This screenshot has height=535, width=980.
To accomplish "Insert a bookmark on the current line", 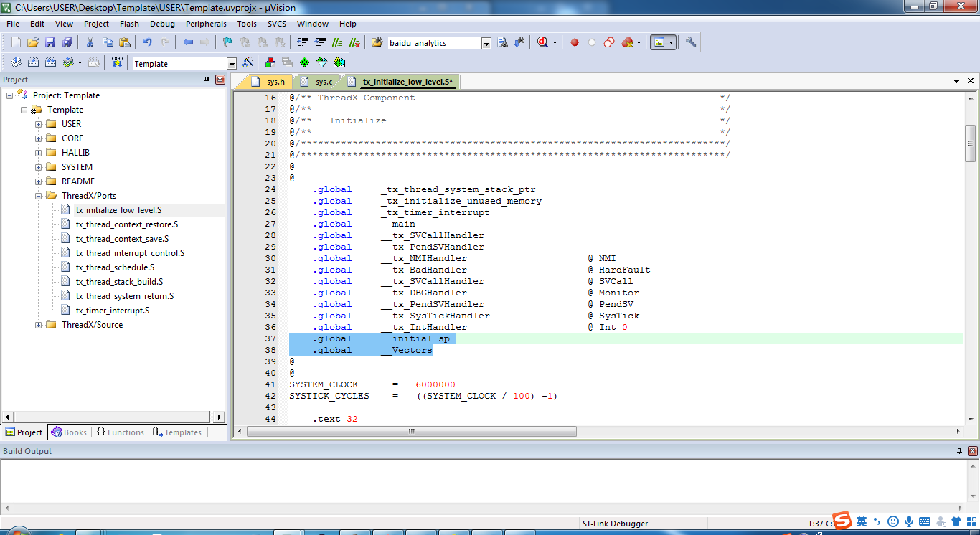I will click(227, 43).
